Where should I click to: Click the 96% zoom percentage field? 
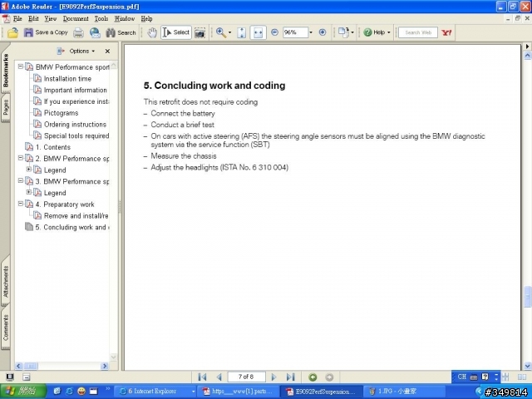(295, 32)
